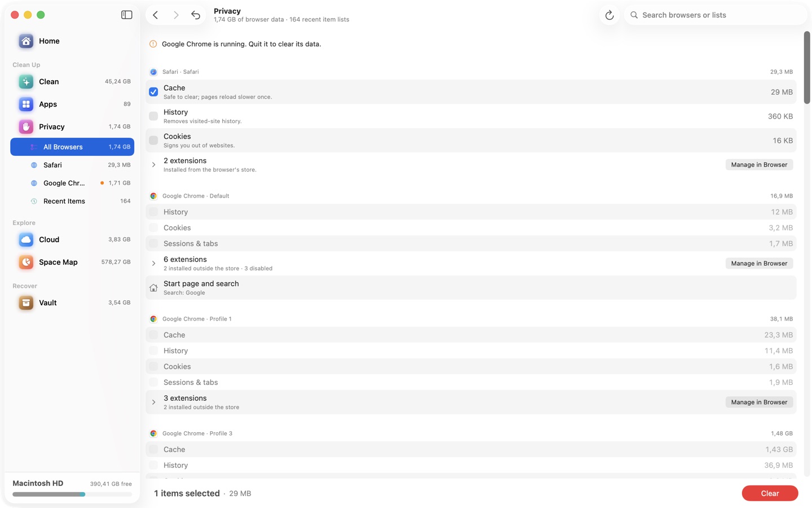Check Chrome Profile 1 Cookies checkbox
The width and height of the screenshot is (812, 508).
(153, 367)
